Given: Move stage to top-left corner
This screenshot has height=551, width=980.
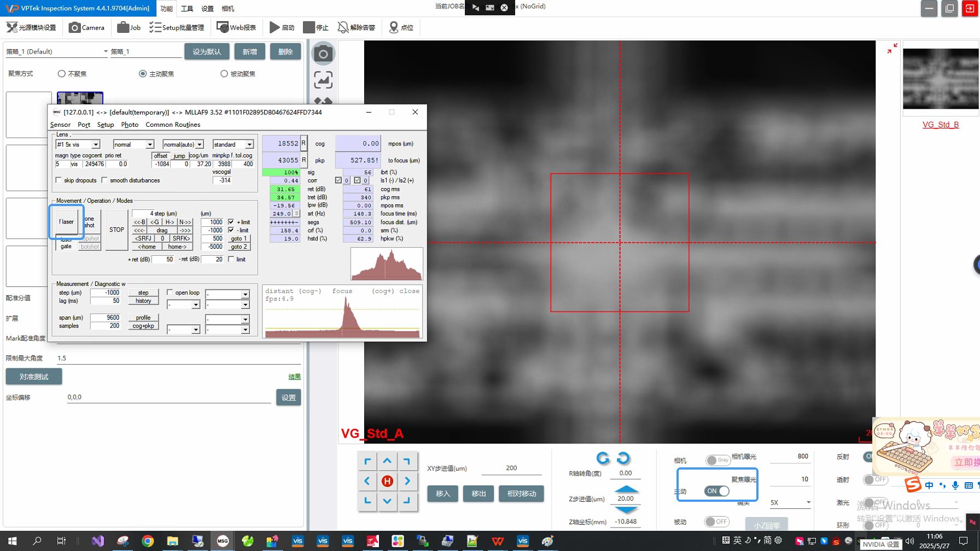Looking at the screenshot, I should pyautogui.click(x=367, y=461).
